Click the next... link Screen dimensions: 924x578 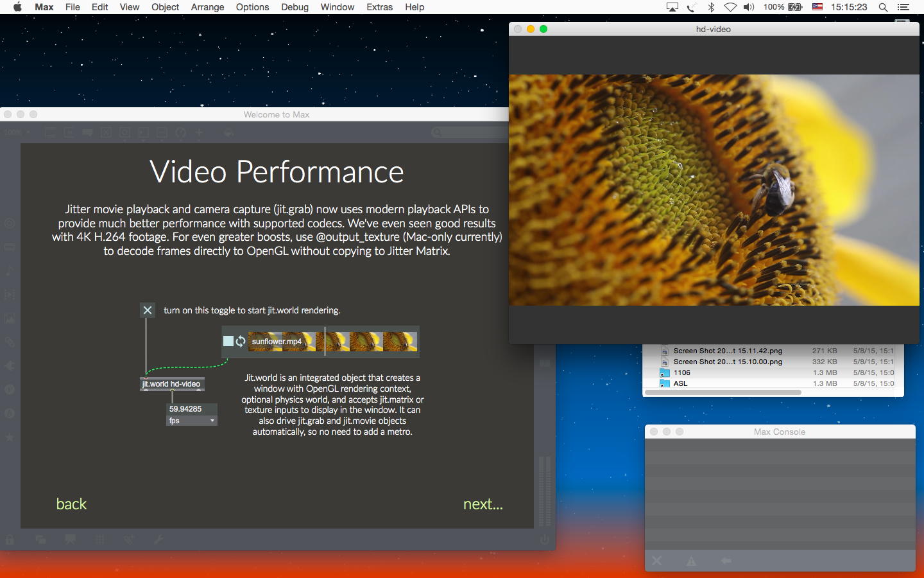[483, 504]
